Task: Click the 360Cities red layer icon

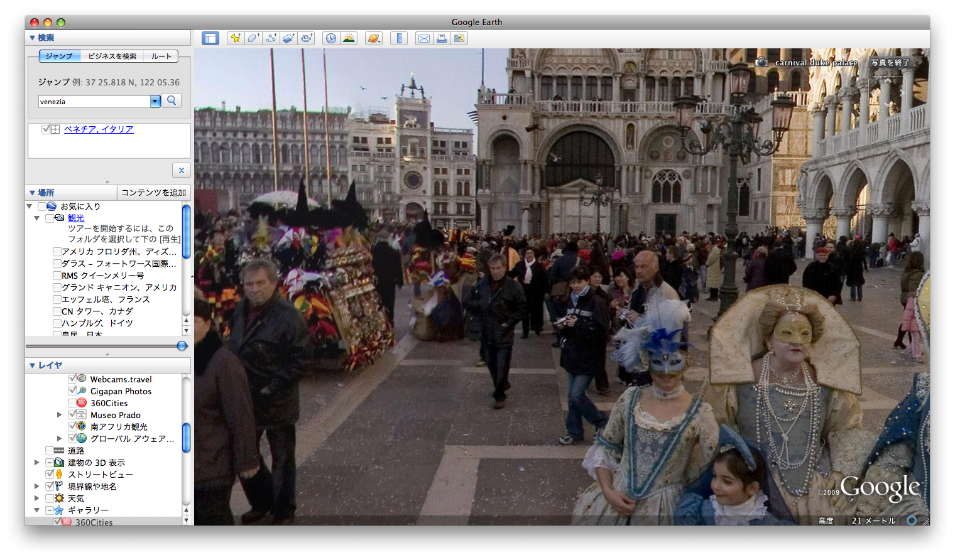Action: 82,403
